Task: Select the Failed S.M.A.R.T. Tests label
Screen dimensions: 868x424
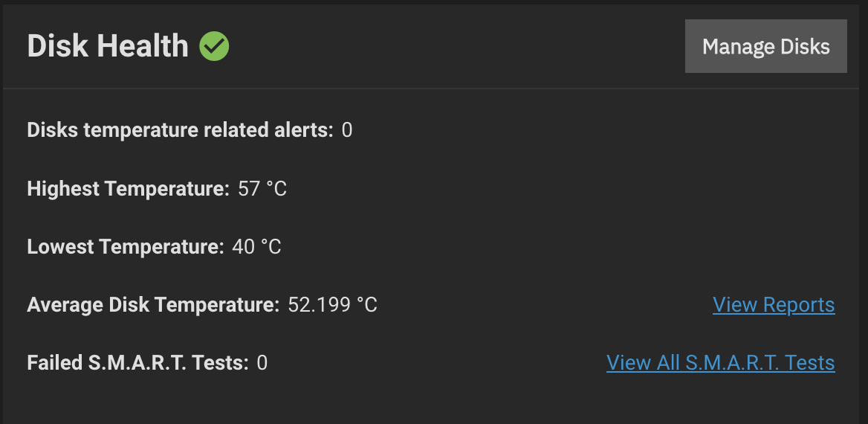Action: pyautogui.click(x=137, y=363)
